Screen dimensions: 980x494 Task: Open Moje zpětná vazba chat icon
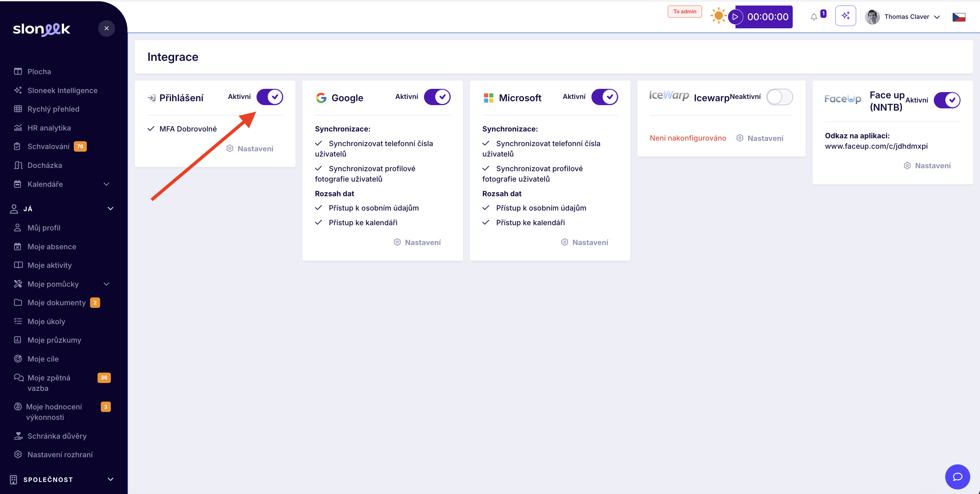tap(19, 377)
